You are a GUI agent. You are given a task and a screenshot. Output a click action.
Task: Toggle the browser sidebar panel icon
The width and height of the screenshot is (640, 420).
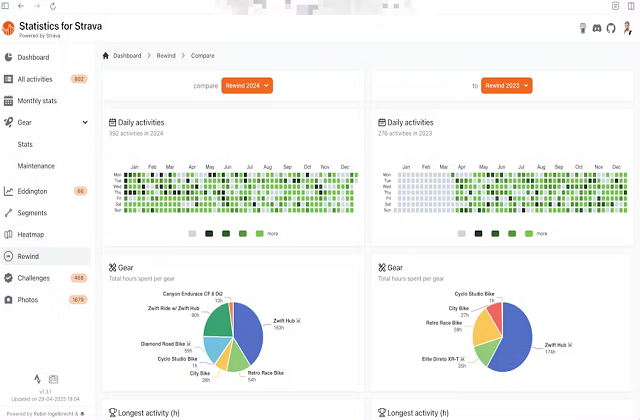pos(5,6)
